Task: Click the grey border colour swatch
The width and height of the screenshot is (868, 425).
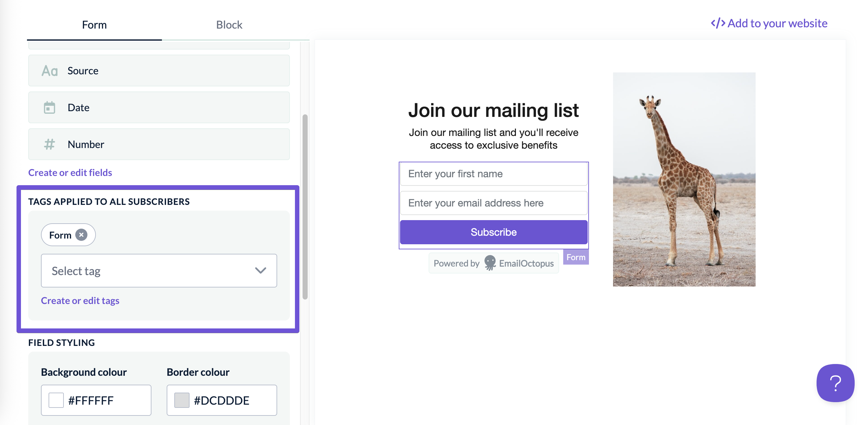Action: pyautogui.click(x=182, y=400)
